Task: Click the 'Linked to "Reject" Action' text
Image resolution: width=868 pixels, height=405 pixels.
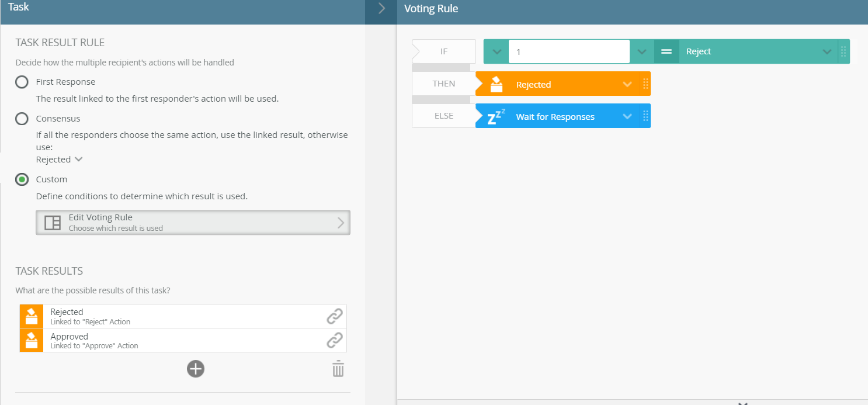Action: click(x=91, y=322)
